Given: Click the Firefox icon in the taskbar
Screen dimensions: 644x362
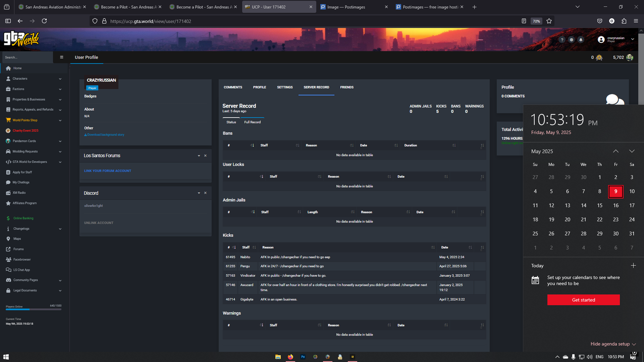Looking at the screenshot, I should pos(290,356).
